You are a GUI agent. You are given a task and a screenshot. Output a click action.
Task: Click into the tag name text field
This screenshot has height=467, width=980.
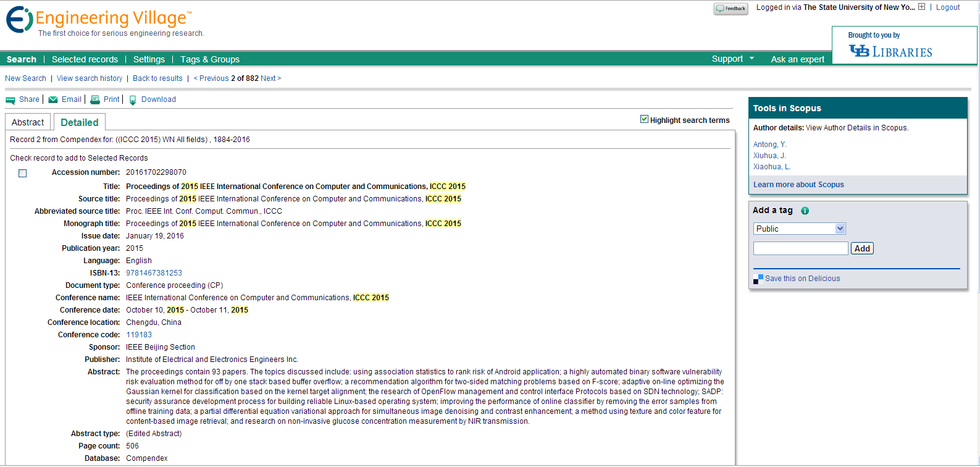(800, 248)
